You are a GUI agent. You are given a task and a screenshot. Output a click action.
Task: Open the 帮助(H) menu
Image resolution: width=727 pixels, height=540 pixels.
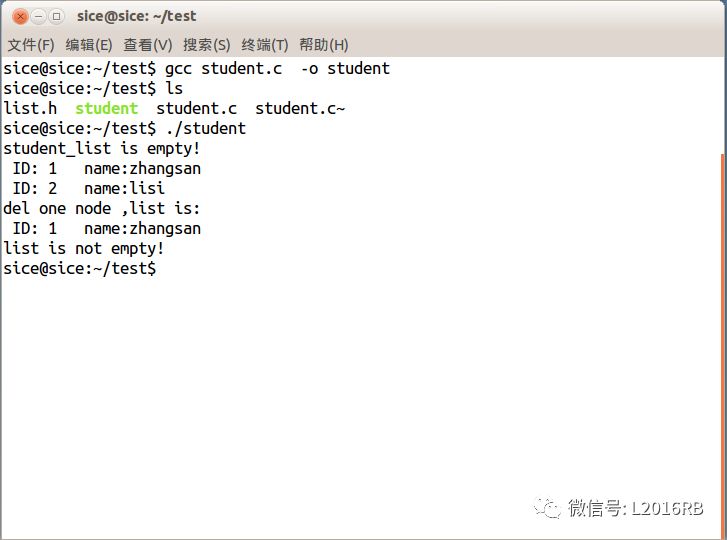(x=324, y=45)
